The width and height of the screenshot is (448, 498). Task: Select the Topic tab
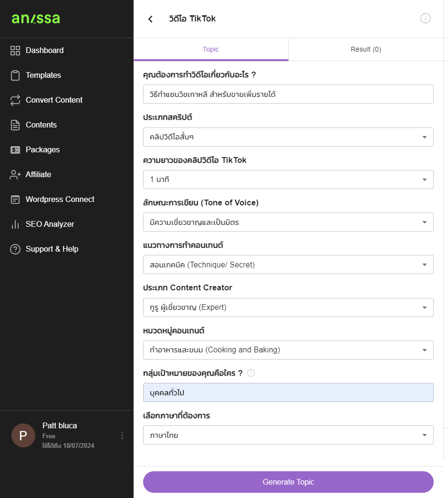click(211, 50)
